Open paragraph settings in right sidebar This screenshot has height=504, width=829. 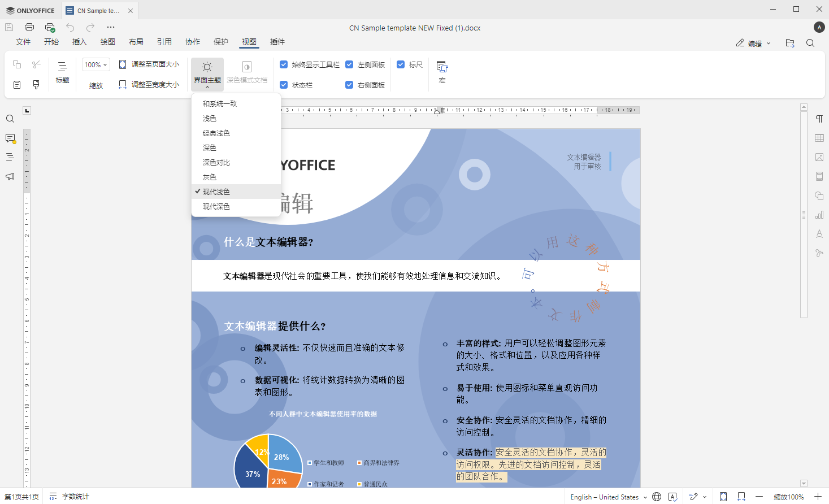pos(819,119)
